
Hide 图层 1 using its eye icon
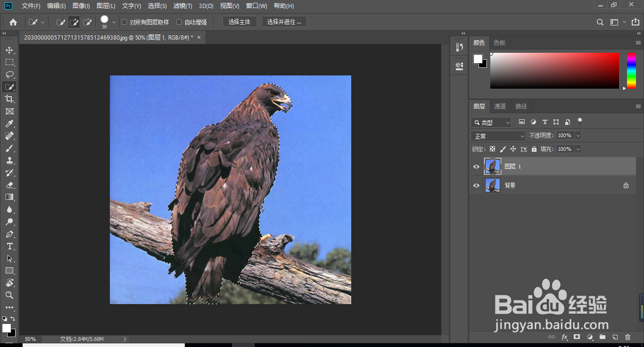point(476,166)
